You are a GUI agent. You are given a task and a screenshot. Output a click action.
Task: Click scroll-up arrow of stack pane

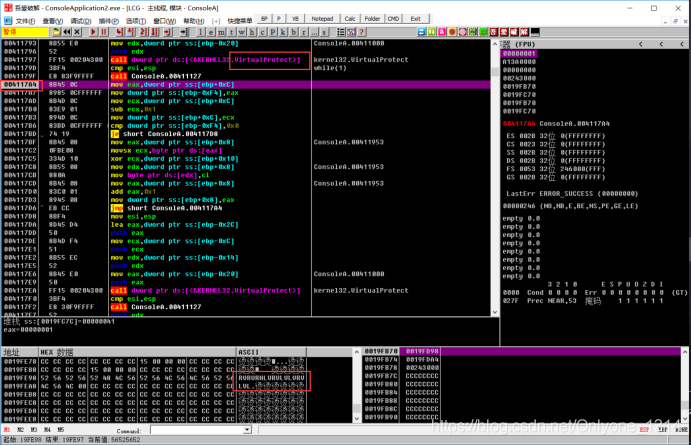click(x=684, y=352)
